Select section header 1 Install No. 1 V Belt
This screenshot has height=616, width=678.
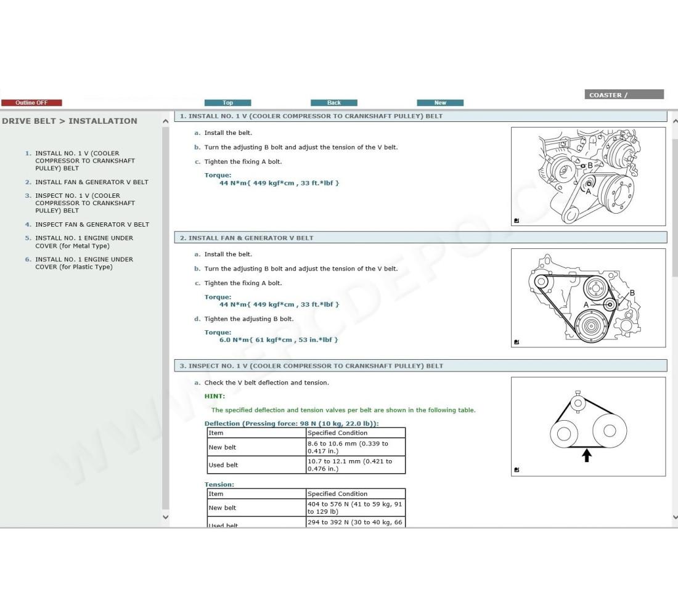pyautogui.click(x=421, y=116)
